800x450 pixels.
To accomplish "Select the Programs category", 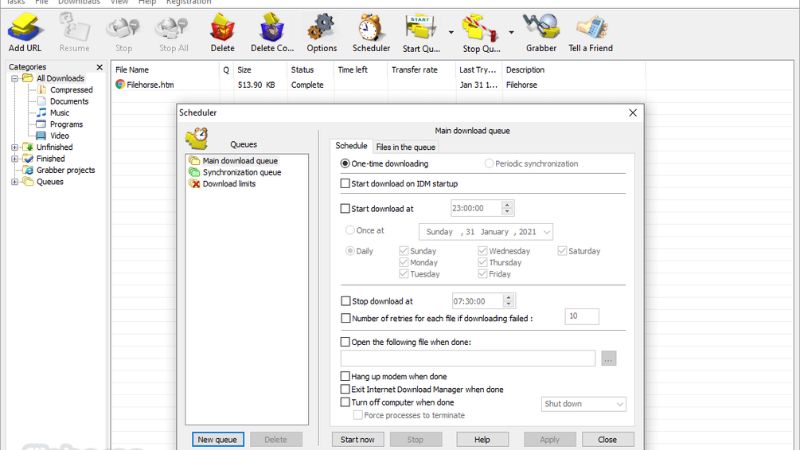I will (66, 124).
